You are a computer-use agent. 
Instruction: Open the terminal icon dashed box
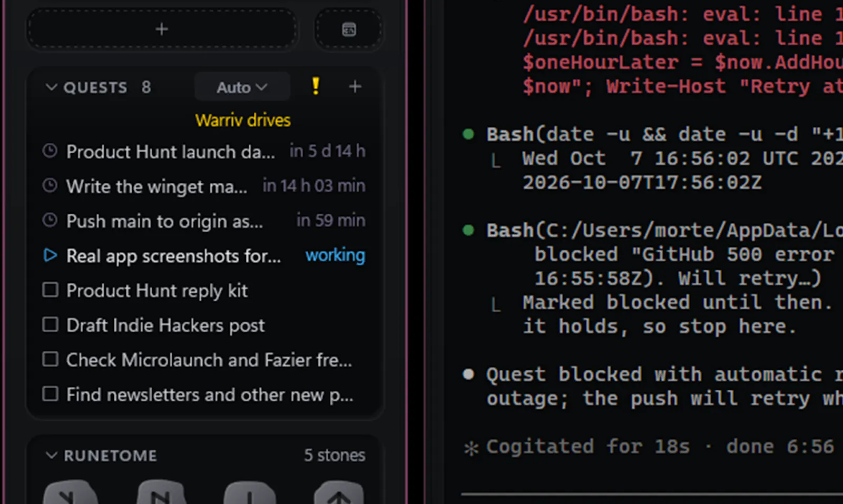(x=349, y=29)
